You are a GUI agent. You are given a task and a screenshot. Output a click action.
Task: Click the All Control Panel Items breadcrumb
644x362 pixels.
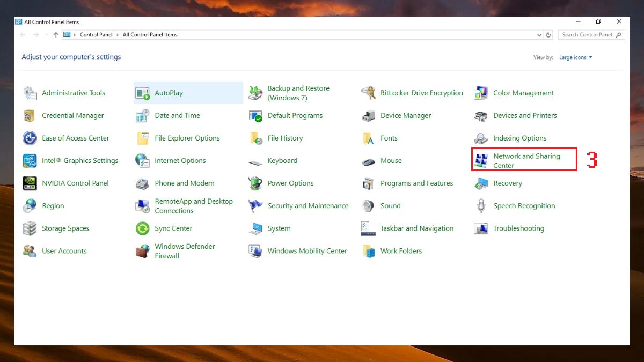tap(150, 35)
